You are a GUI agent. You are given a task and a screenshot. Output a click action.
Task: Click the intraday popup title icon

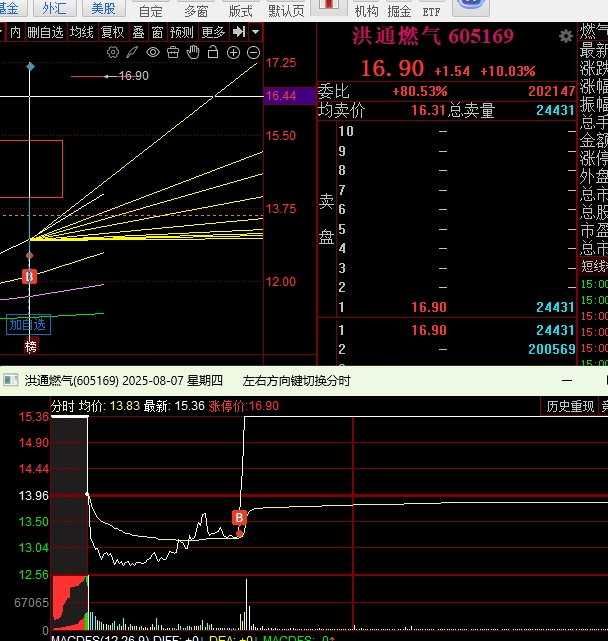[x=11, y=381]
